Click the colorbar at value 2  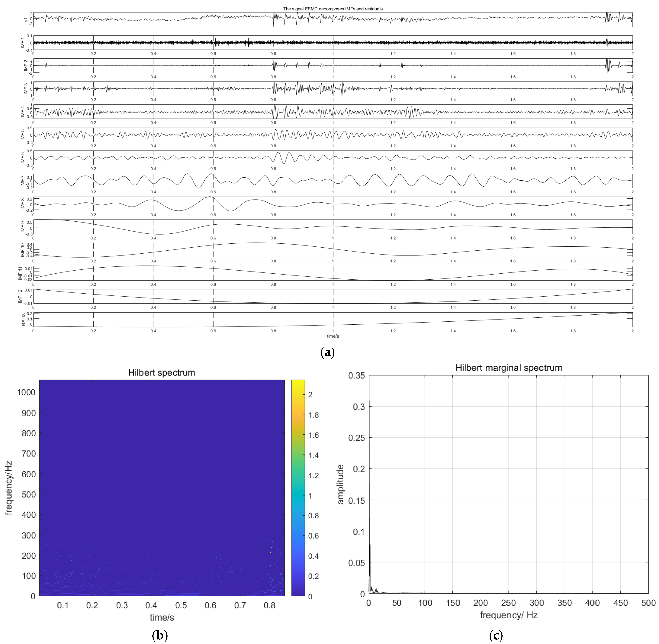point(298,394)
